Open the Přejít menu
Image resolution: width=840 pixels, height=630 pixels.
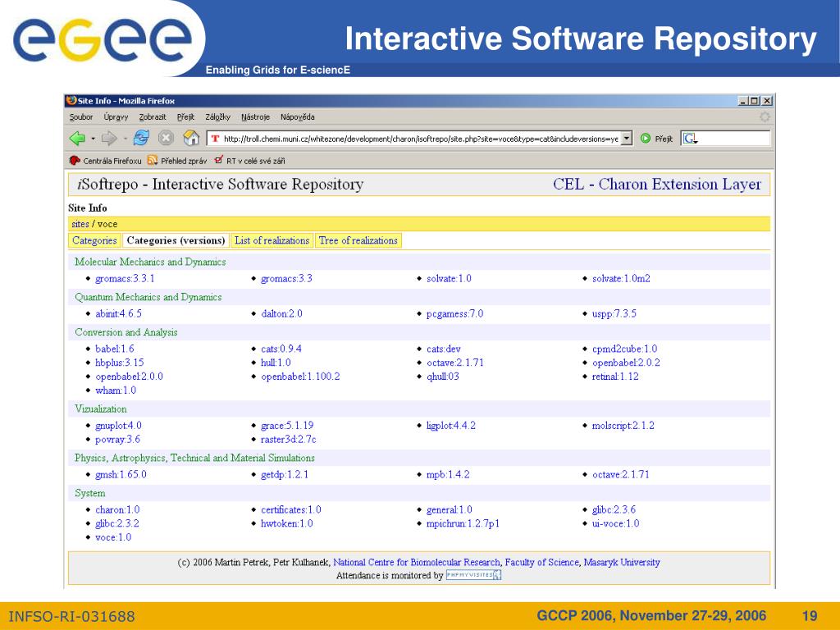tap(185, 116)
